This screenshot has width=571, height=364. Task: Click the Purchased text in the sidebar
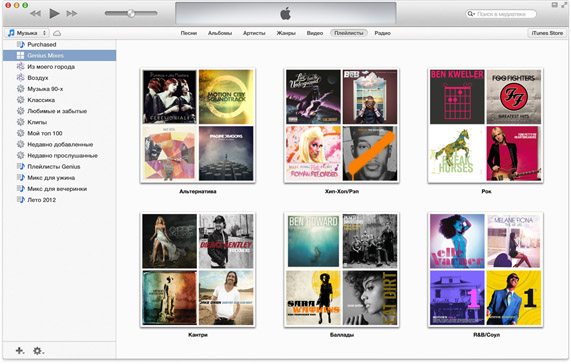pos(42,44)
